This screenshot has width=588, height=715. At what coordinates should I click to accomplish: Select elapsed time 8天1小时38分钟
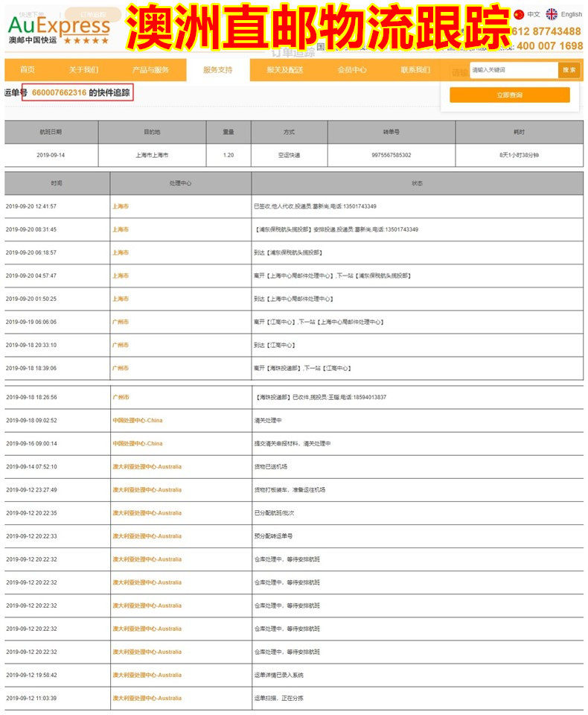coord(519,155)
